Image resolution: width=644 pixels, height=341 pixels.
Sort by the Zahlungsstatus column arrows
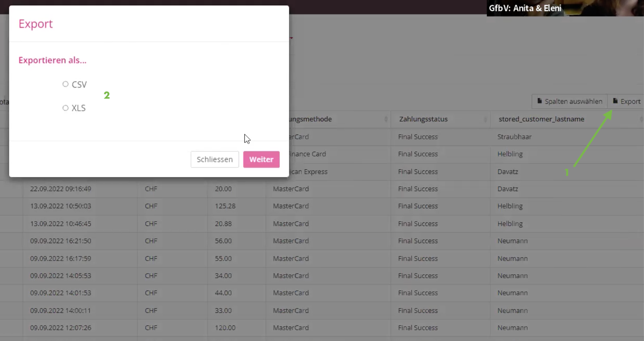coord(485,119)
